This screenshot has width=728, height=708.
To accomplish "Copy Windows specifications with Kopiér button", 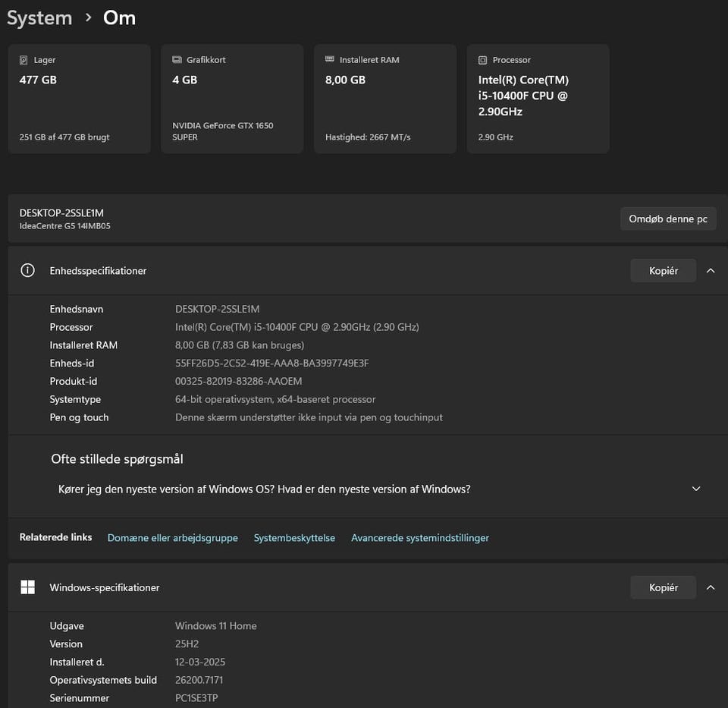I will point(663,587).
